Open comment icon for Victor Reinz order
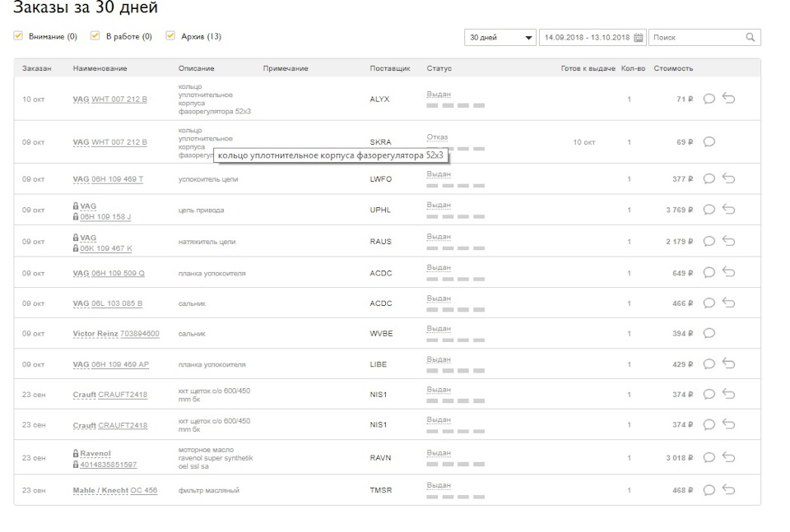Image resolution: width=790 pixels, height=532 pixels. [x=709, y=333]
